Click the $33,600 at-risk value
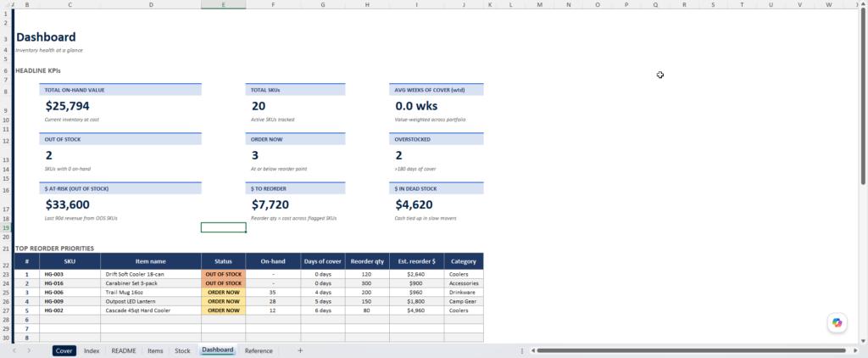The width and height of the screenshot is (868, 358). pyautogui.click(x=67, y=205)
